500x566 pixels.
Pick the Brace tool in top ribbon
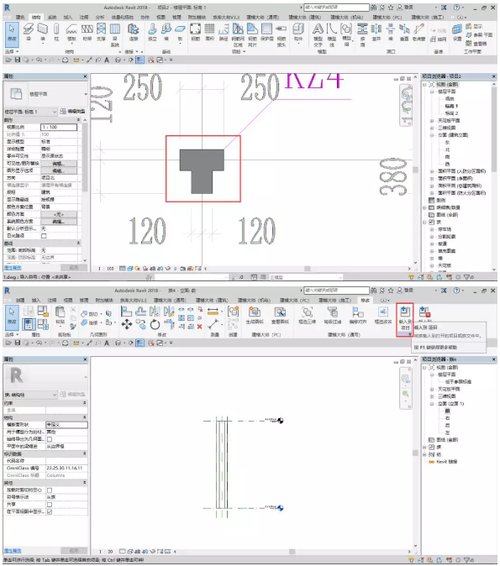[101, 32]
